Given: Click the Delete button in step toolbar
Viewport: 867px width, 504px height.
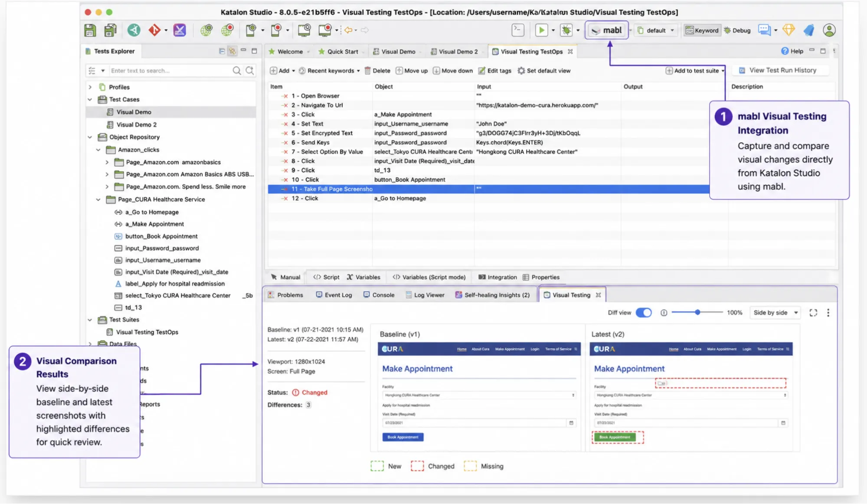Looking at the screenshot, I should [x=377, y=71].
